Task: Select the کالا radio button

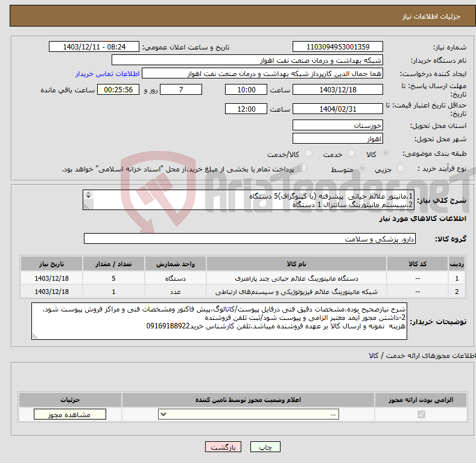Action: 386,153
